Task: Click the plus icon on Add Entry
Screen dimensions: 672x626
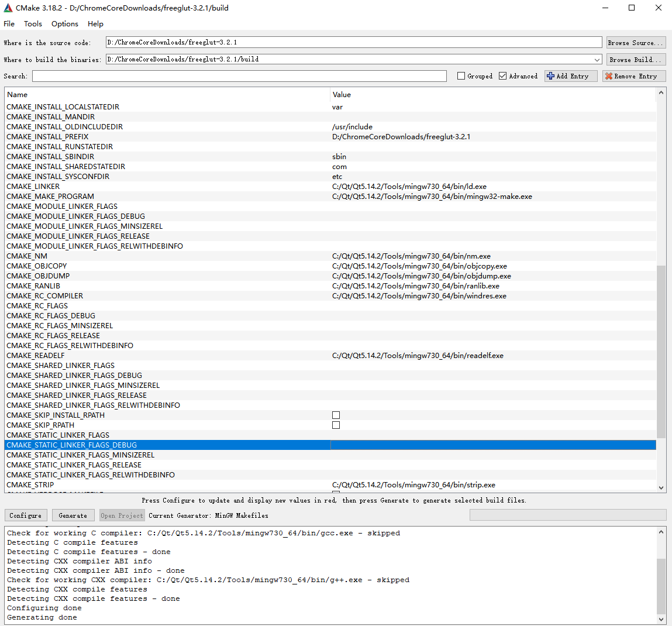Action: (551, 76)
